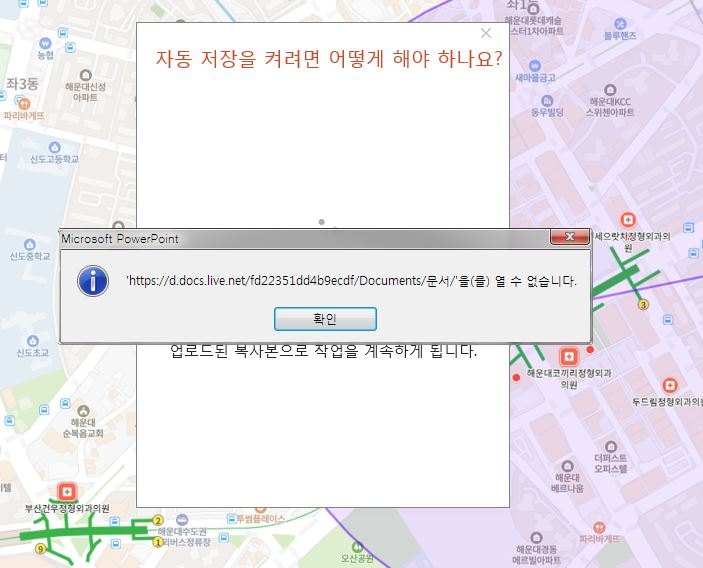Click the 신도고등학교 school marker on the map

(x=54, y=147)
